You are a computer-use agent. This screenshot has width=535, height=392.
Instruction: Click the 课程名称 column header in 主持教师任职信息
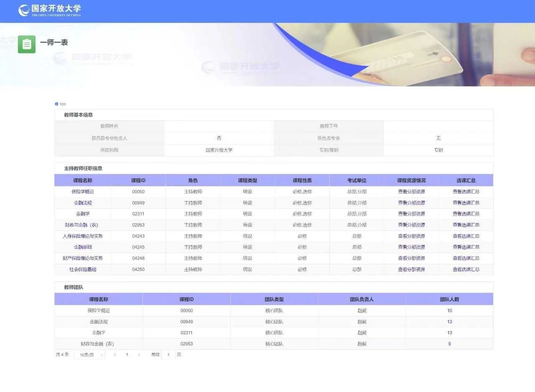[x=82, y=180]
